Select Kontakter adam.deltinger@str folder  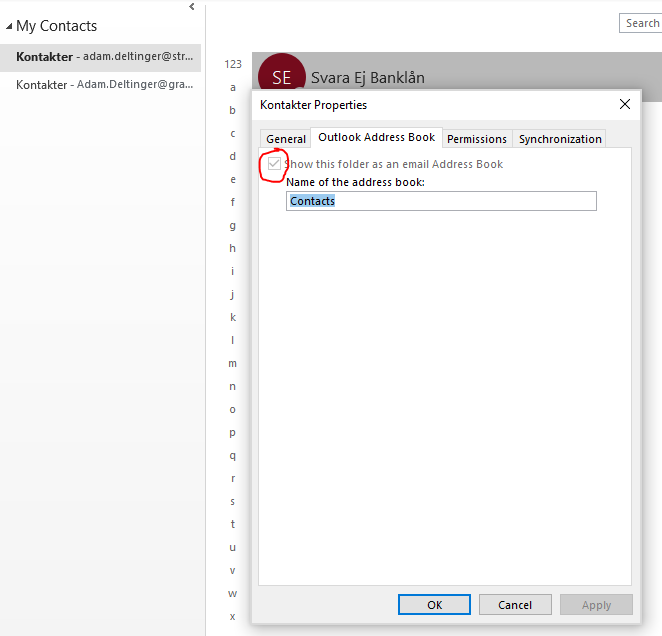(x=100, y=57)
